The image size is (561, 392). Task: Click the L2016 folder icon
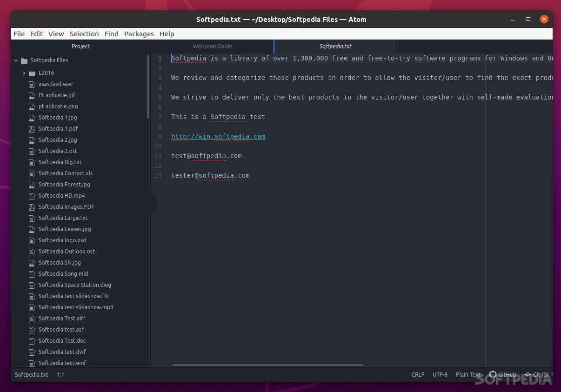click(32, 73)
